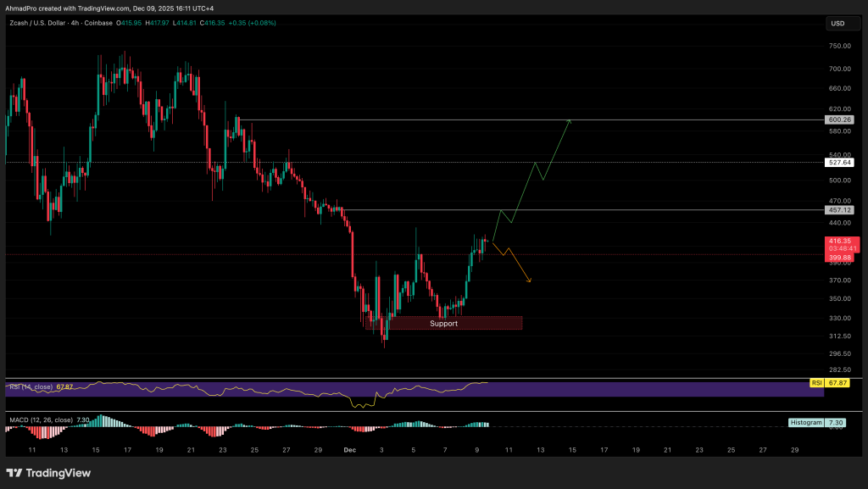Viewport: 868px width, 489px height.
Task: Select the red current price tag 416.35
Action: point(838,241)
